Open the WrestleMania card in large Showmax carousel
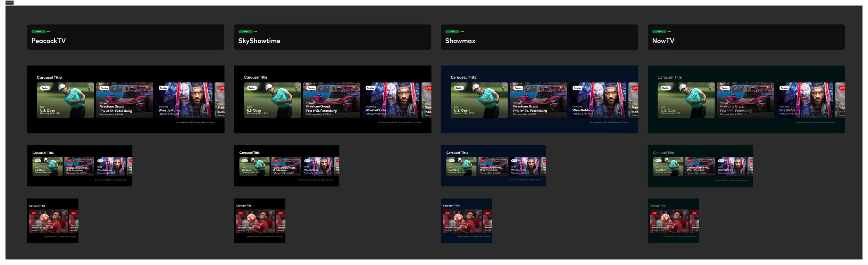868x265 pixels. coord(598,100)
